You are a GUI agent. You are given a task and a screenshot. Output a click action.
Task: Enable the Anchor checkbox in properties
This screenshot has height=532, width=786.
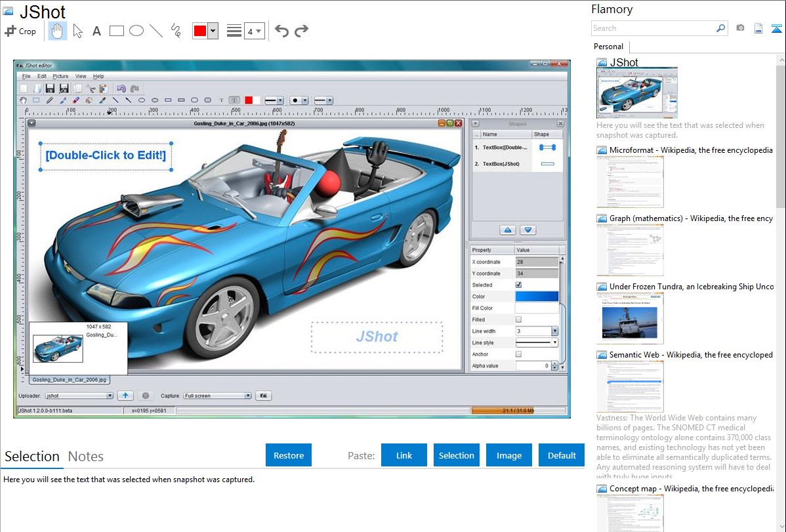click(519, 354)
